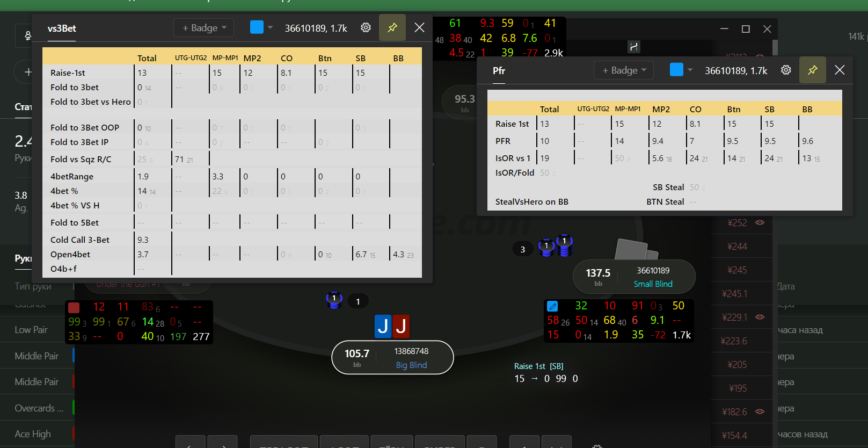Viewport: 868px width, 448px height.
Task: Select the first Middle Pair row with blue bar
Action: 38,356
